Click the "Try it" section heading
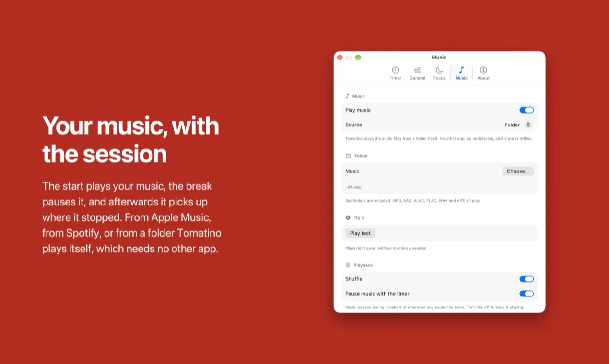609x364 pixels. coord(359,217)
